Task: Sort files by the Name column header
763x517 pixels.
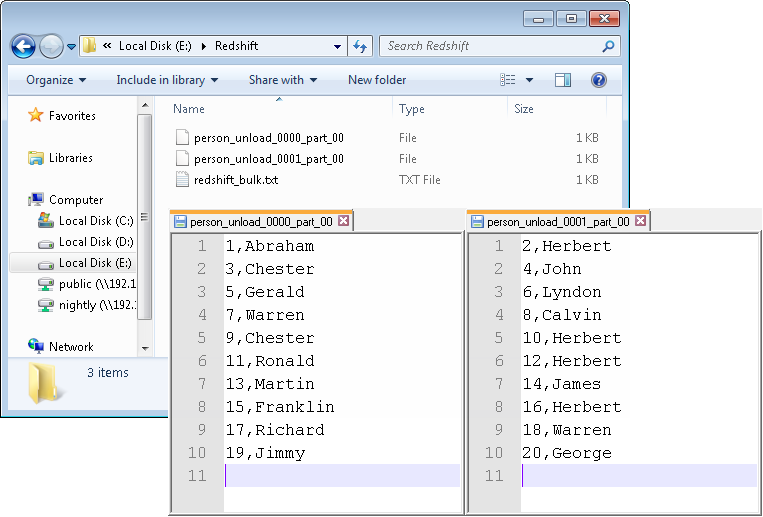Action: (x=189, y=109)
